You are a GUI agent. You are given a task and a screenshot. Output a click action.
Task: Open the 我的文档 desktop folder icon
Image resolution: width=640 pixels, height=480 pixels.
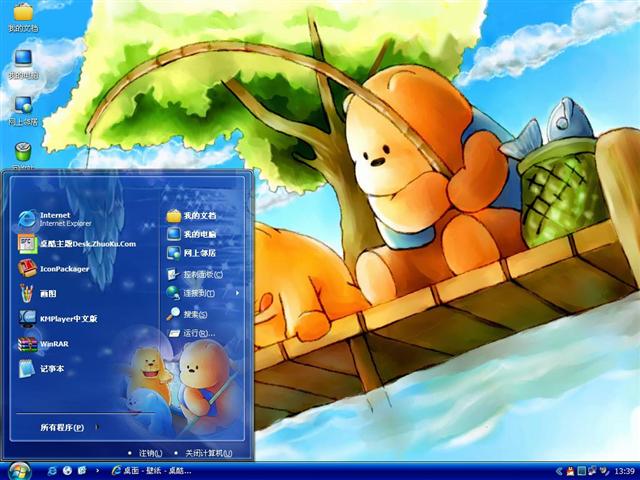23,17
